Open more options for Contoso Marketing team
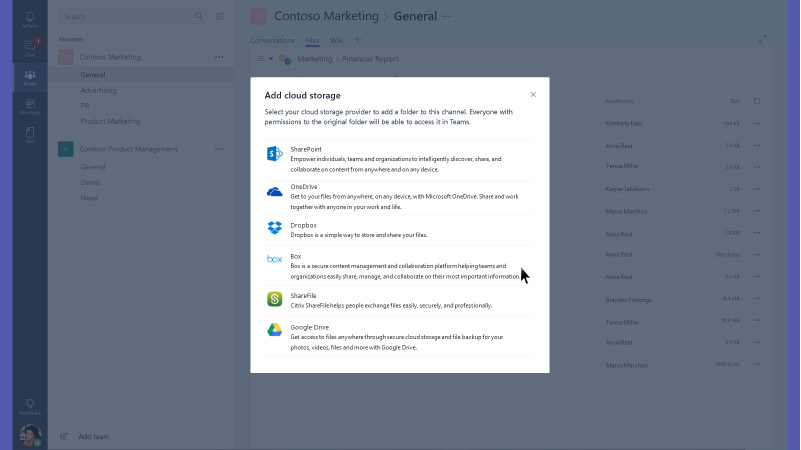The height and width of the screenshot is (450, 801). coord(219,57)
